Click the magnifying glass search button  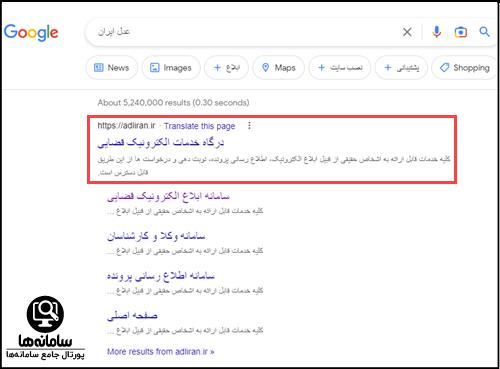[x=484, y=32]
